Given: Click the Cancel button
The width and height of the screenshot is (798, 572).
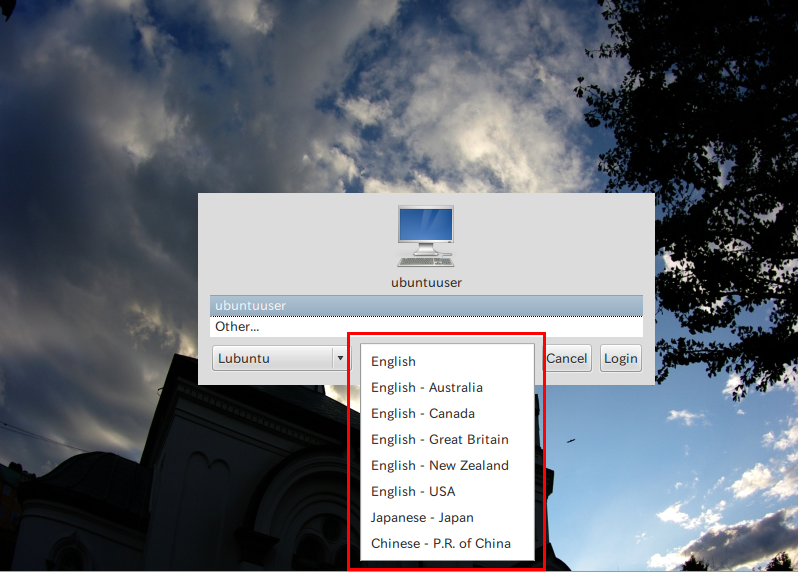Looking at the screenshot, I should pyautogui.click(x=567, y=358).
